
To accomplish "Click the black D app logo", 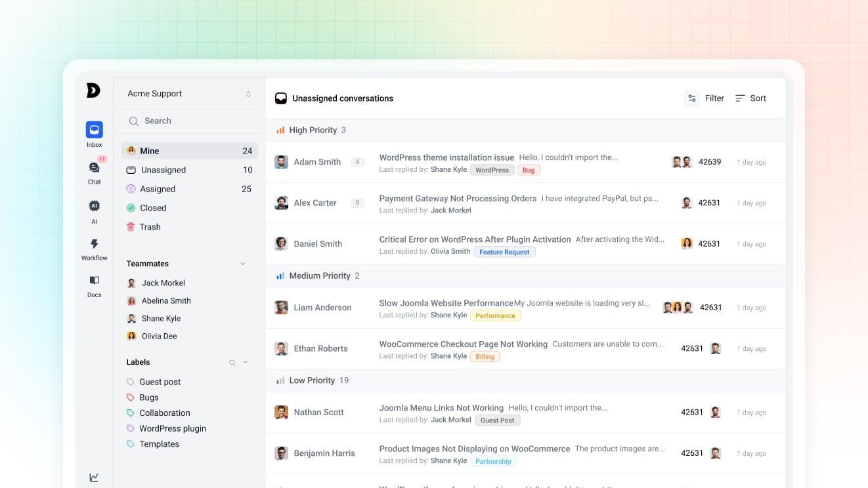I will [x=93, y=91].
